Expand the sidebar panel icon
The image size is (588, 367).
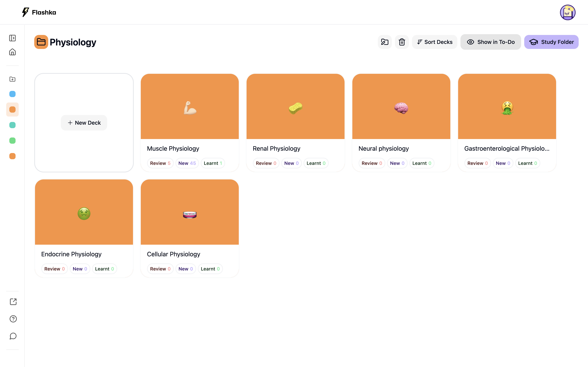tap(12, 38)
